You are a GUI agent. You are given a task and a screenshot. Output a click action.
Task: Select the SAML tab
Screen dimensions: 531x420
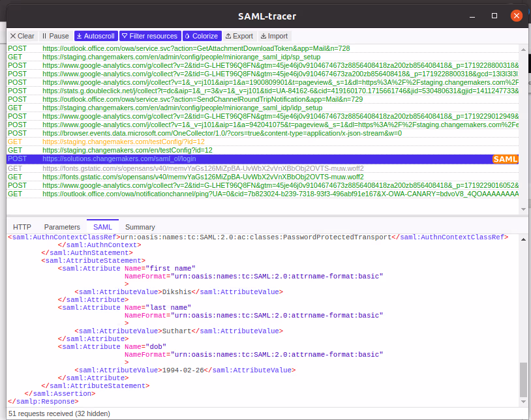102,227
